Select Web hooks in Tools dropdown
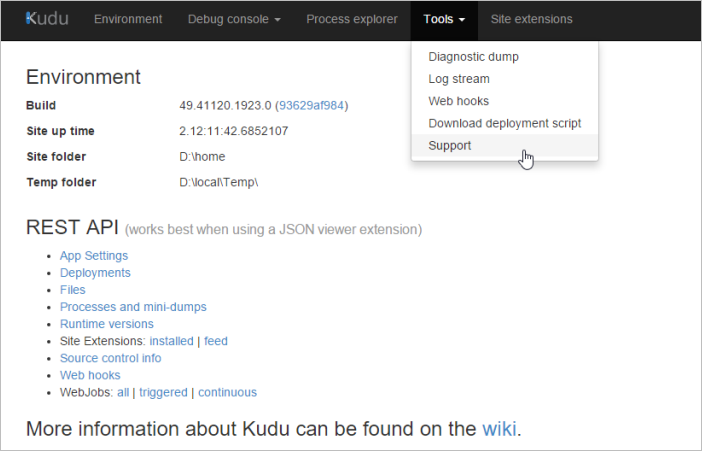 click(458, 101)
